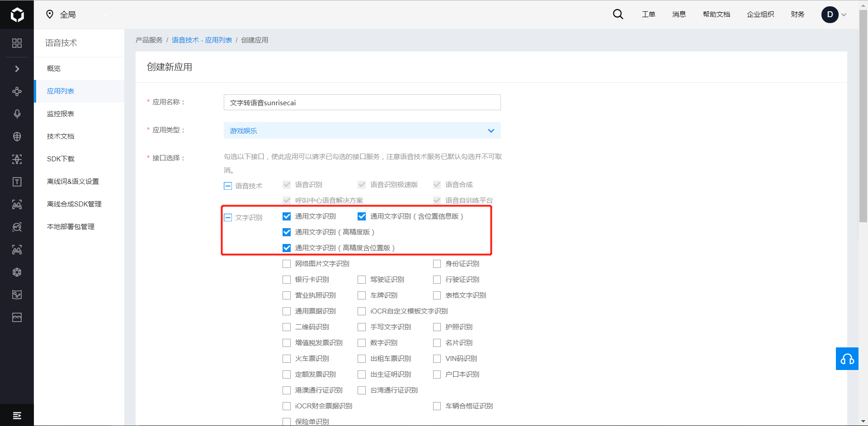Click the Baidu cloud logo icon

(x=17, y=14)
